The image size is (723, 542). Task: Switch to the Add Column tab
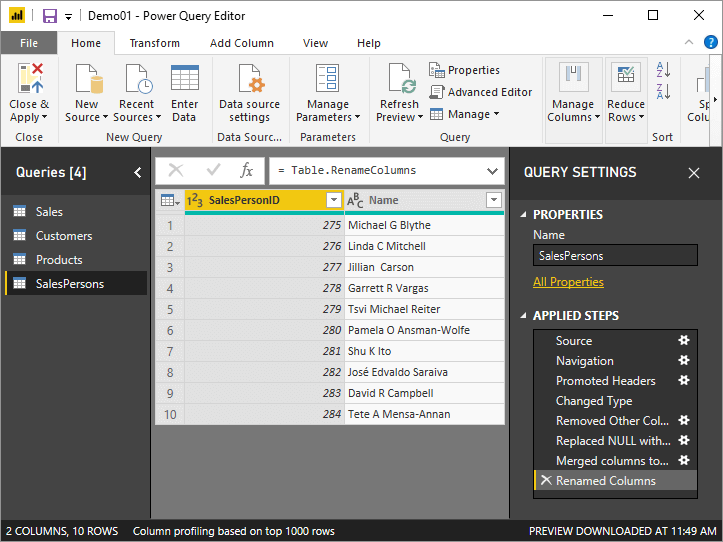coord(242,43)
